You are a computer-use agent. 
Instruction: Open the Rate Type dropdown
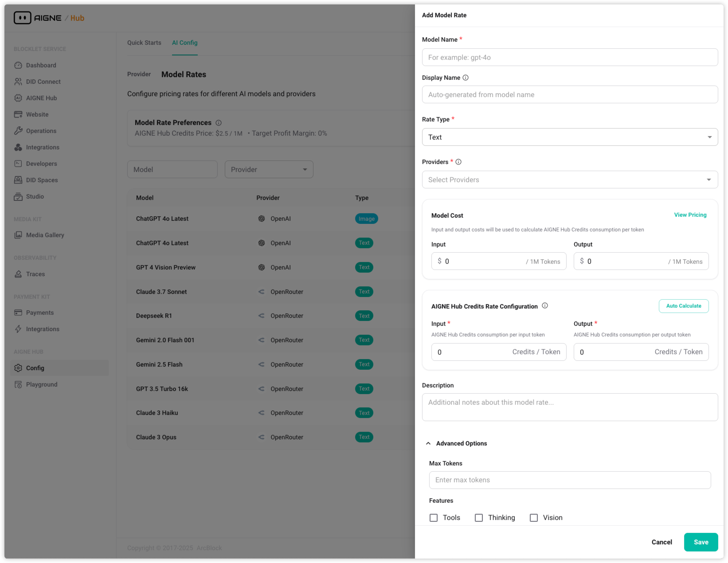point(570,137)
